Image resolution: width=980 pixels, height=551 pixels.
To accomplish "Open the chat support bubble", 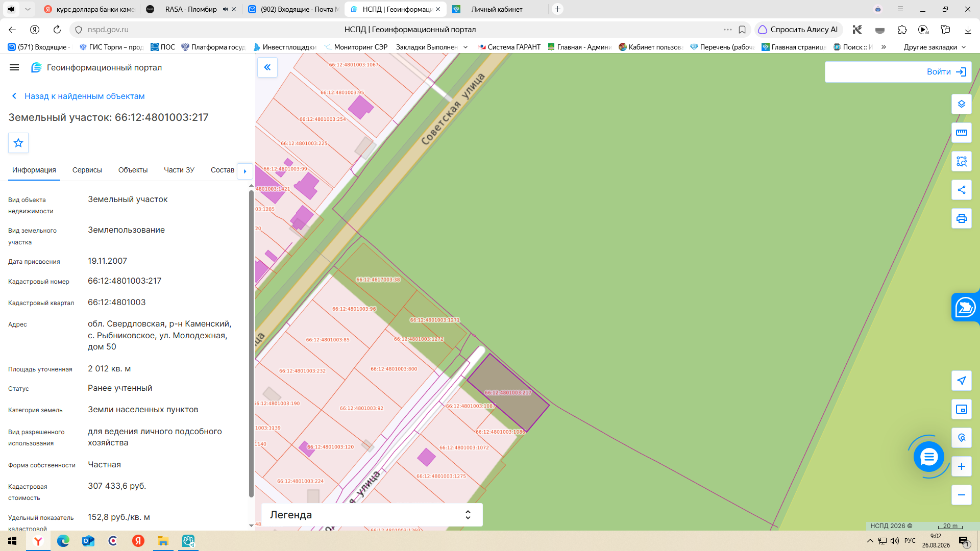I will coord(928,457).
